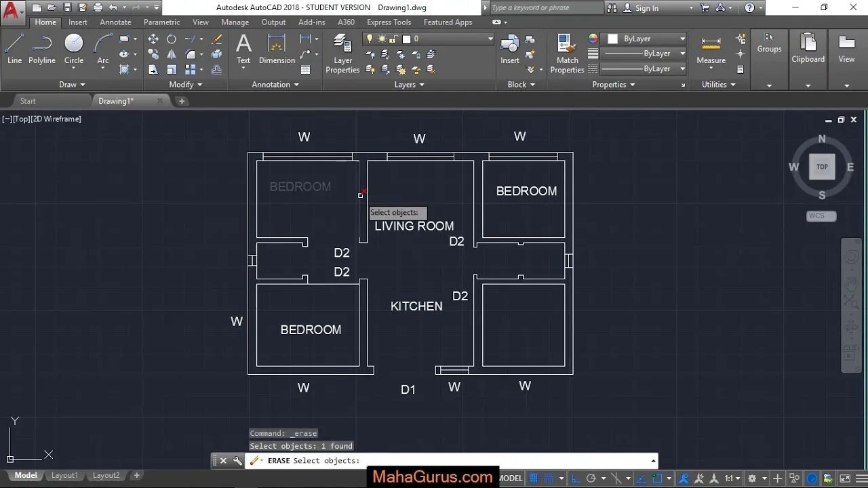Viewport: 868px width, 488px height.
Task: Expand the Layers panel
Action: click(x=410, y=85)
